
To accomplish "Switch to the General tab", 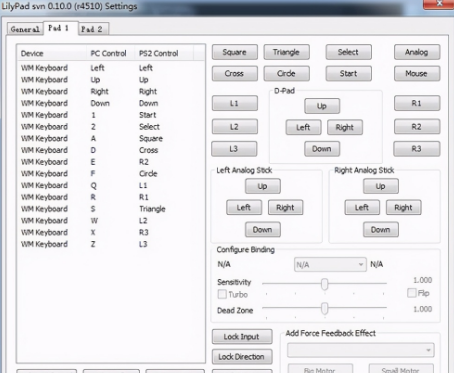I will [25, 29].
